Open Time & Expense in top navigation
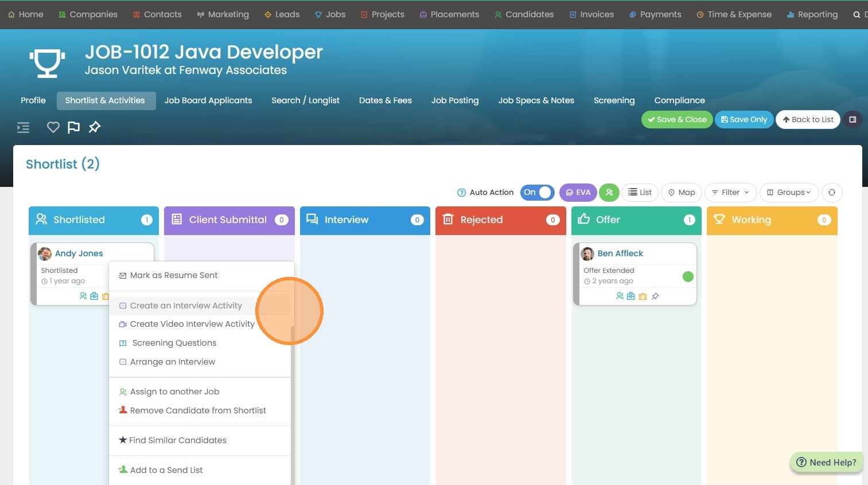The height and width of the screenshot is (485, 868). tap(734, 14)
